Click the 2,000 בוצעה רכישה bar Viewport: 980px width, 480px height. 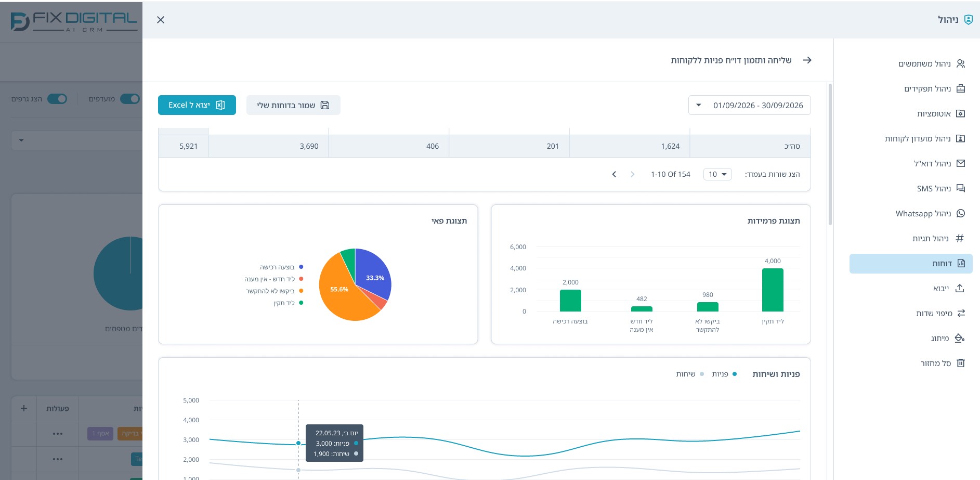570,301
